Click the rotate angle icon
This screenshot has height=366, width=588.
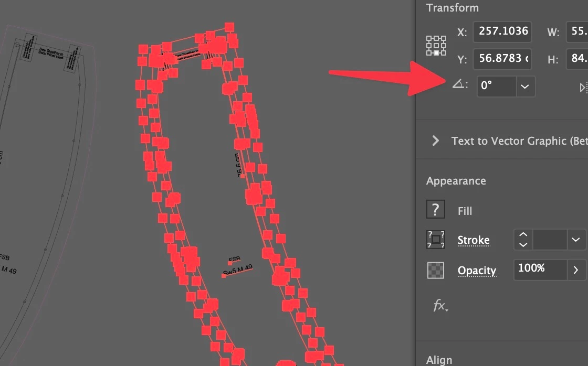[458, 84]
